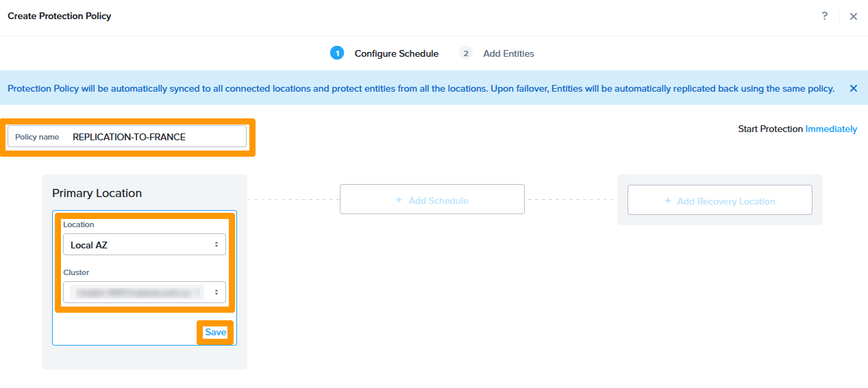Switch to the Configure Schedule step
This screenshot has width=868, height=388.
click(396, 53)
